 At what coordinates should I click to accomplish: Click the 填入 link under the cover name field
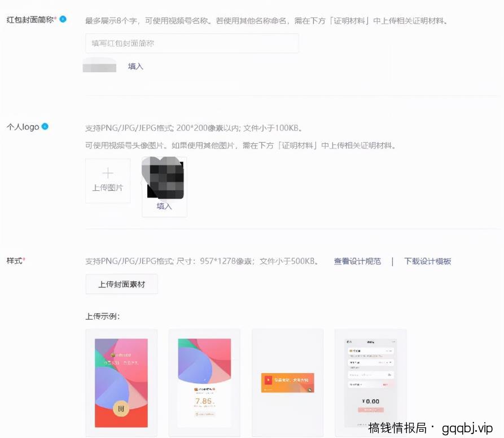coord(135,66)
